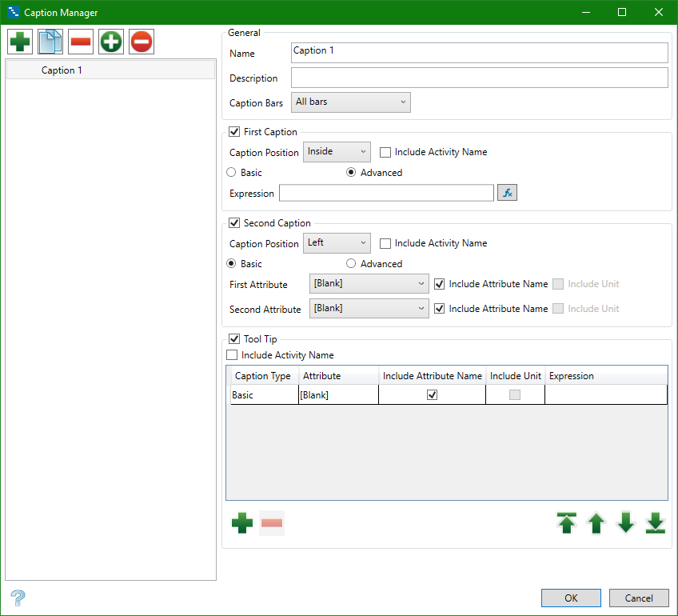Toggle the Tool Tip checkbox
Viewport: 678px width, 616px height.
pyautogui.click(x=234, y=339)
